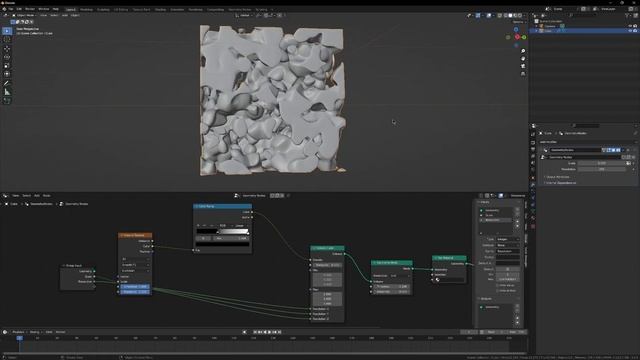This screenshot has height=360, width=640.
Task: Jump to timeline end frame
Action: 280,332
